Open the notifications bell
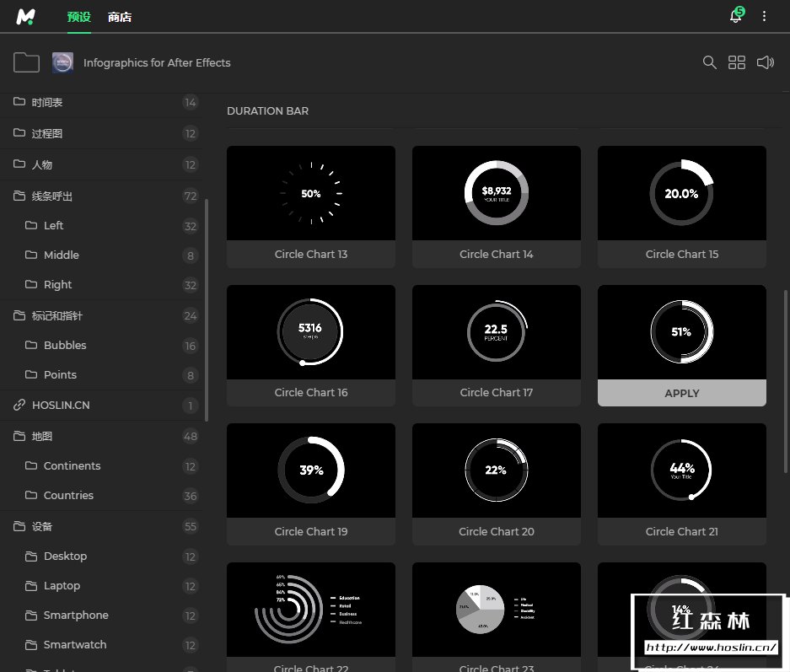The height and width of the screenshot is (672, 790). coord(736,17)
